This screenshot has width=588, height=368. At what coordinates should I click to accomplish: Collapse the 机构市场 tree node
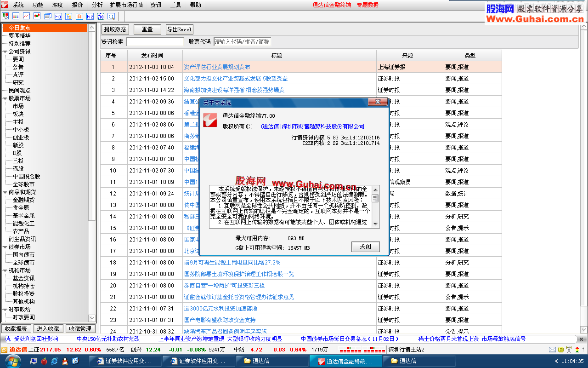pos(5,270)
